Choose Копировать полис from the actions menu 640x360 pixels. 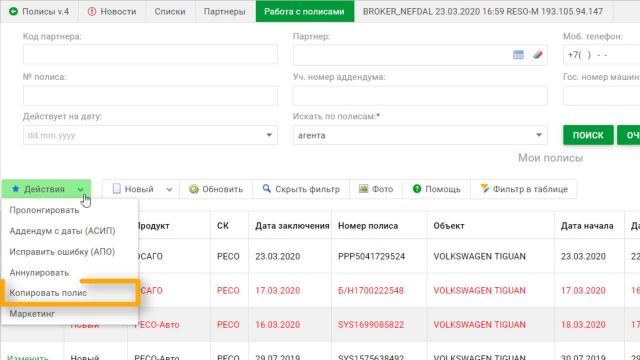(x=48, y=293)
